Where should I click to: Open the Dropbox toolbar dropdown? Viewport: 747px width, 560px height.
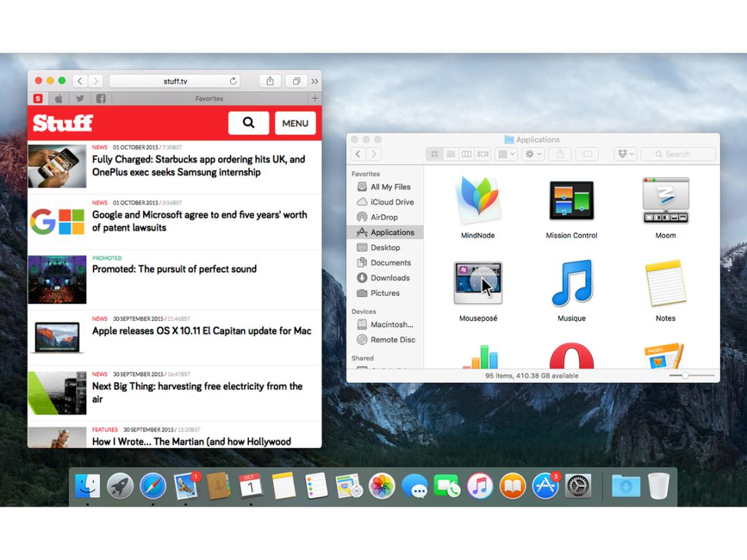[625, 154]
